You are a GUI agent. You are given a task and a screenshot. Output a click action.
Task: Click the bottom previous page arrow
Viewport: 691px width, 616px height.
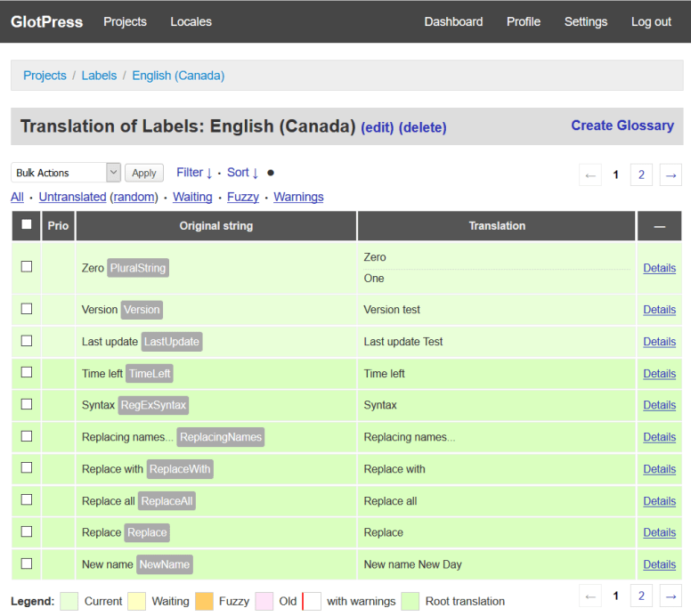coord(589,596)
